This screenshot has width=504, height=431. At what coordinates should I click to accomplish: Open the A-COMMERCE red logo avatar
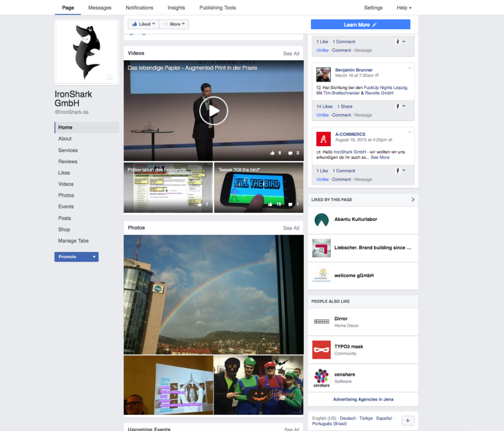[x=323, y=139]
